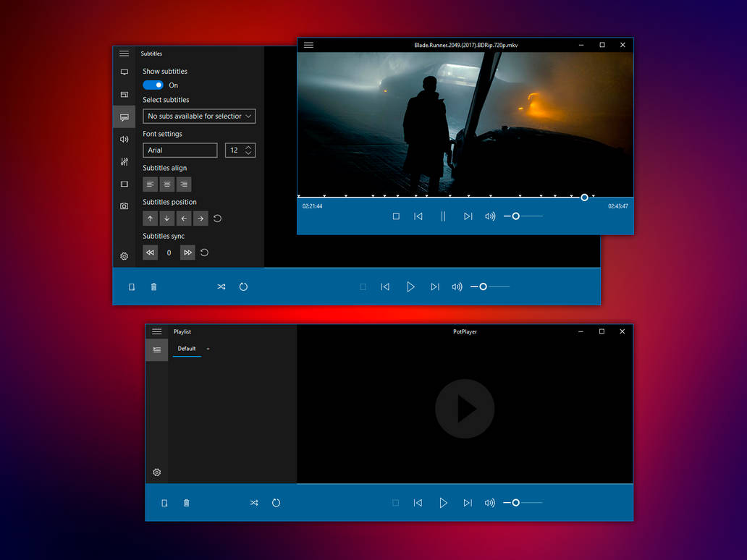
Task: Mute volume in the Blade Runner player
Action: coord(490,216)
